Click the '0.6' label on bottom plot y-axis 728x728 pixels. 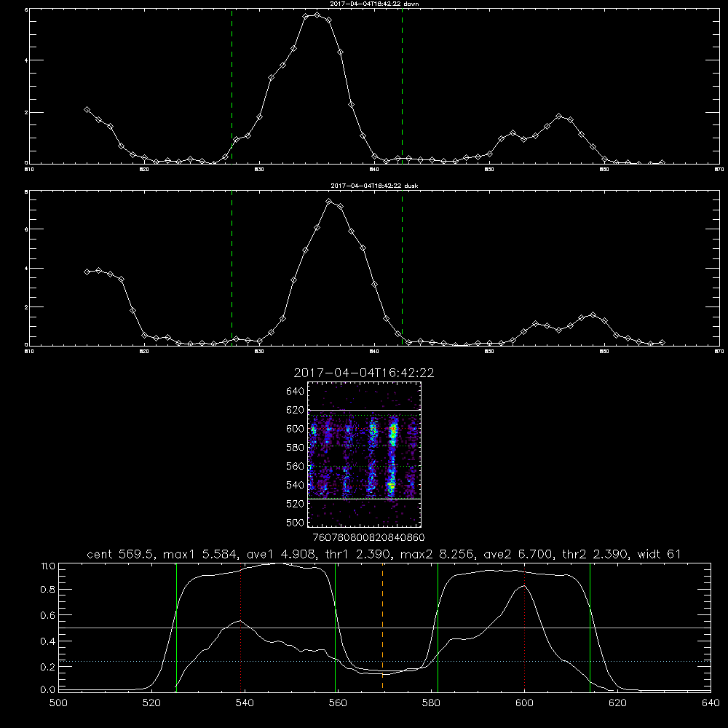pyautogui.click(x=48, y=616)
